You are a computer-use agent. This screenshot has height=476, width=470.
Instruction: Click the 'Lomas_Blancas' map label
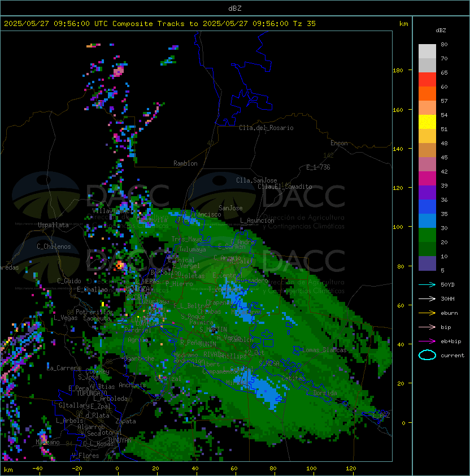click(x=324, y=350)
